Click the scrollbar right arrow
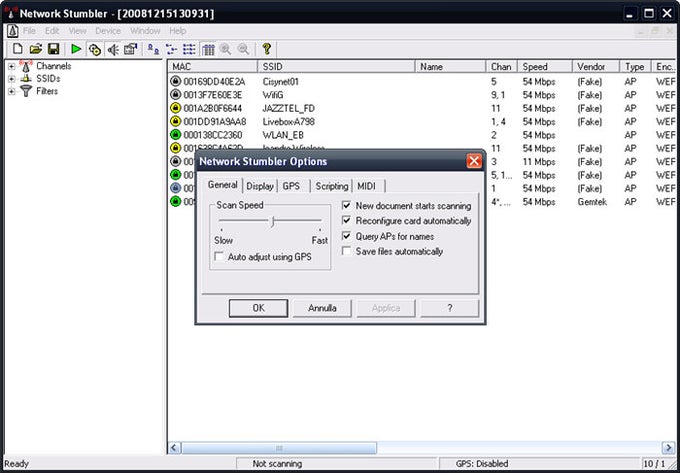Image resolution: width=680 pixels, height=473 pixels. 669,447
